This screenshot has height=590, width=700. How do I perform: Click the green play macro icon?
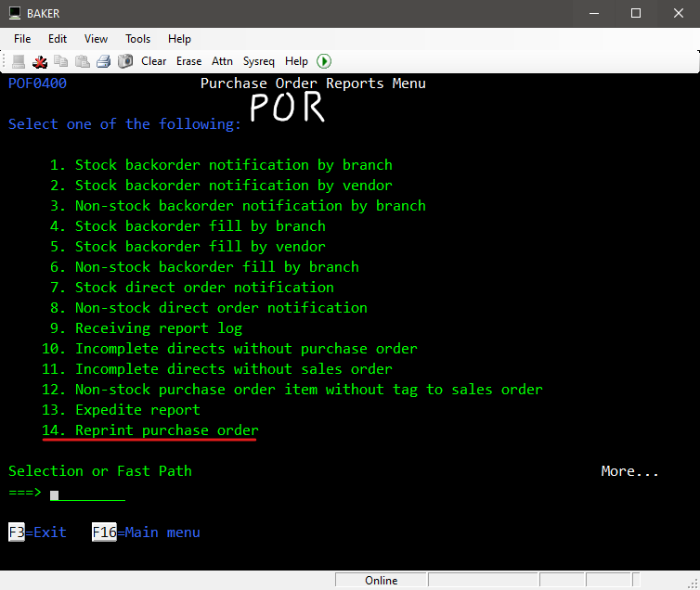324,61
